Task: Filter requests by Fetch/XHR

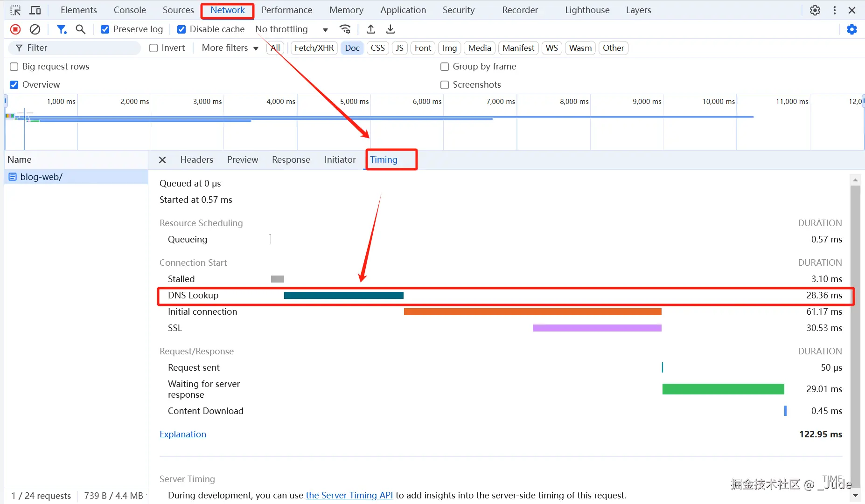Action: click(x=314, y=48)
